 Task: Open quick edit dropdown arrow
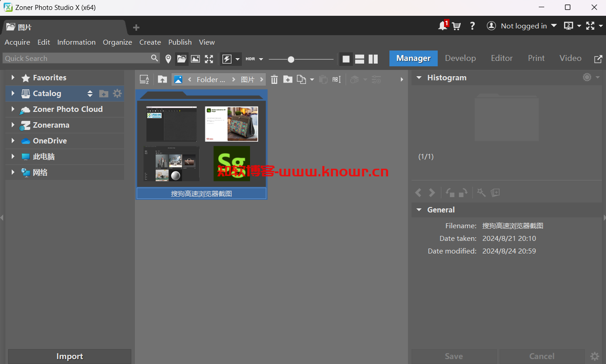click(238, 59)
